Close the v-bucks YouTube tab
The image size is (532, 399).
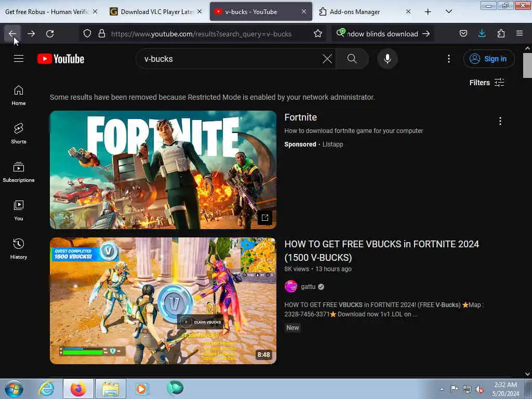[x=303, y=11]
